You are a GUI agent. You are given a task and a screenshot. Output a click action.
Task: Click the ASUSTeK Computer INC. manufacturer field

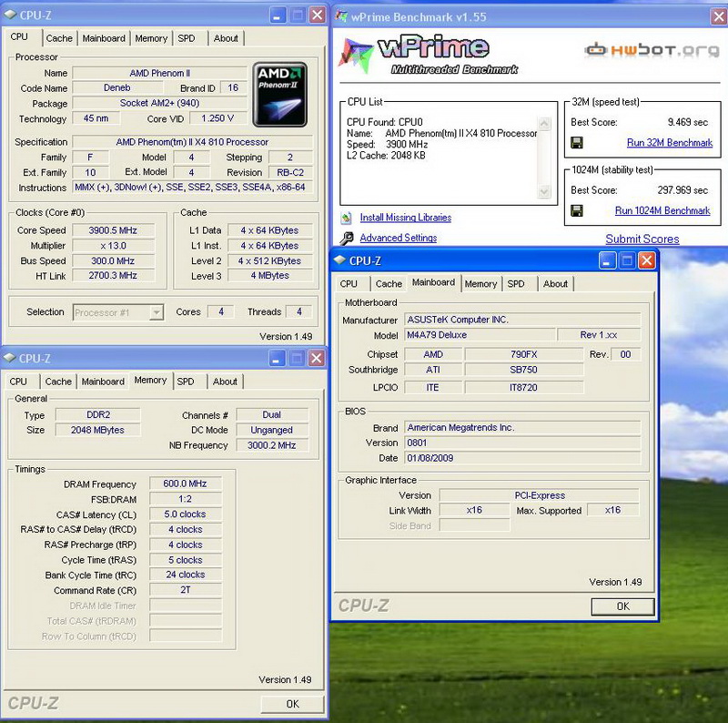coord(521,320)
